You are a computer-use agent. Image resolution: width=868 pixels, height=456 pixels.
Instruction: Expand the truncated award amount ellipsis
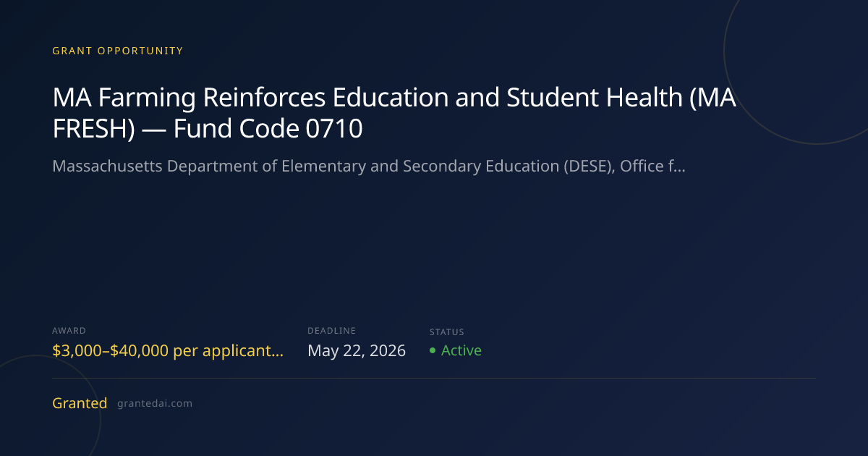click(278, 352)
